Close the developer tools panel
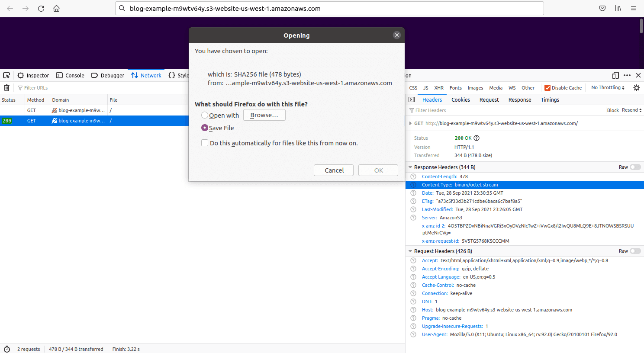 pyautogui.click(x=638, y=75)
